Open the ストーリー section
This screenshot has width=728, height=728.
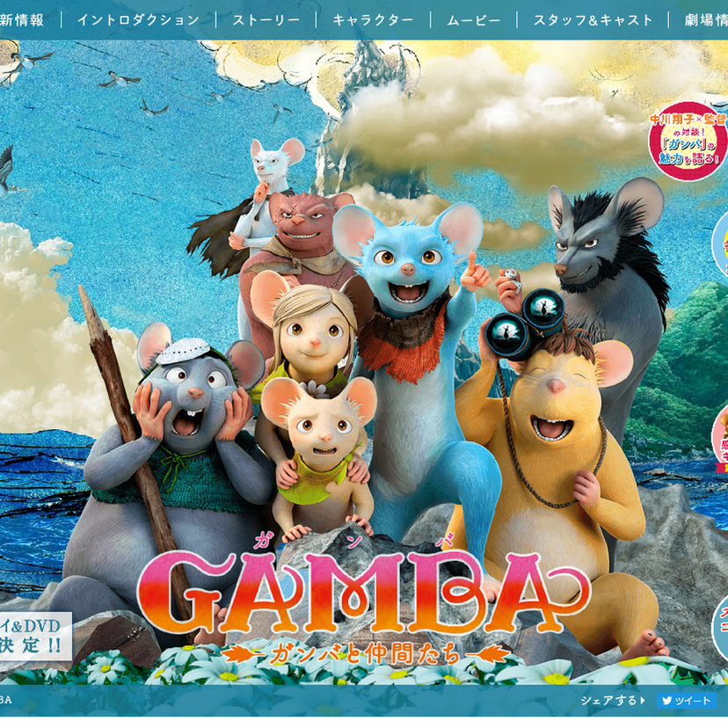click(266, 19)
